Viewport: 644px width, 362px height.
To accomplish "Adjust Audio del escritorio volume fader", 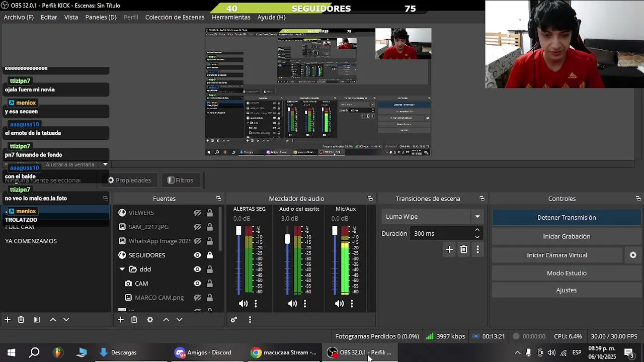I will pyautogui.click(x=287, y=239).
